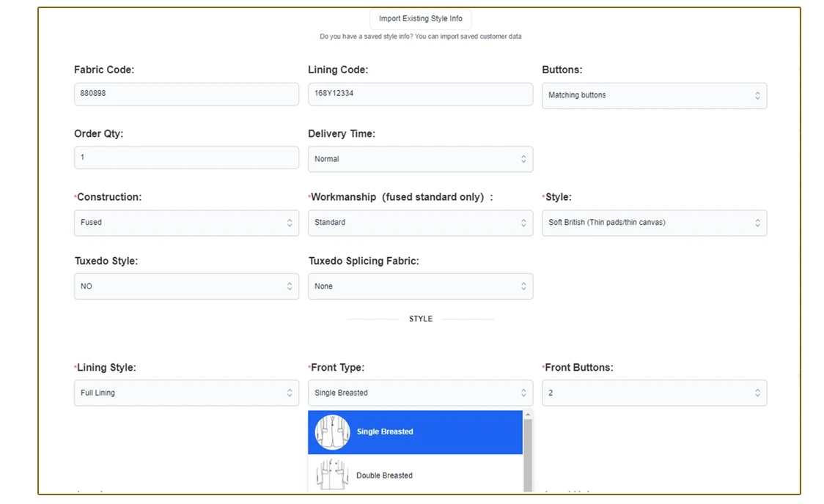Expand the Delivery Time dropdown
Viewport: 824px width, 504px height.
420,159
